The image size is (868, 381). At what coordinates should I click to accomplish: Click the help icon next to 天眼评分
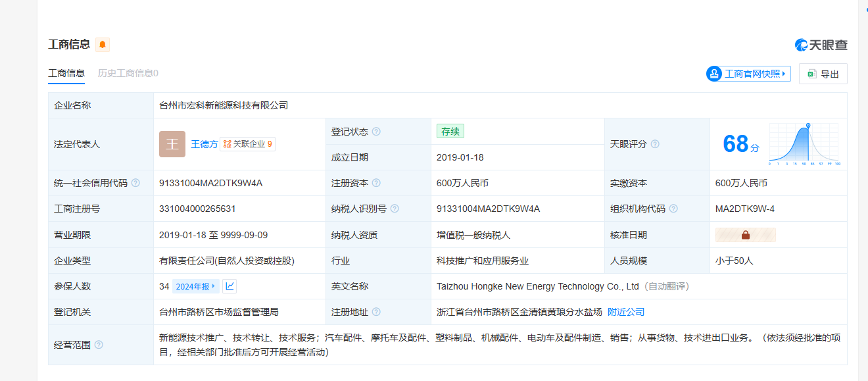point(655,144)
